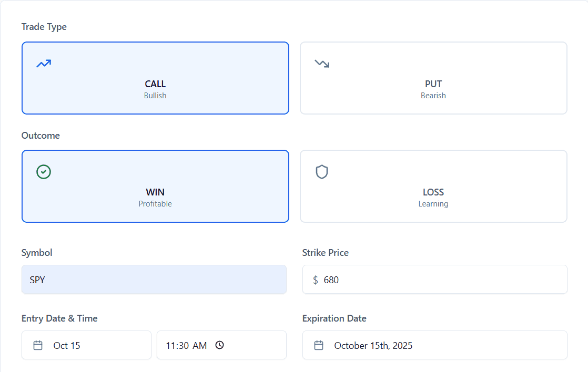Image resolution: width=588 pixels, height=372 pixels.
Task: Click the calendar icon in the Entry Date field
Action: point(38,345)
